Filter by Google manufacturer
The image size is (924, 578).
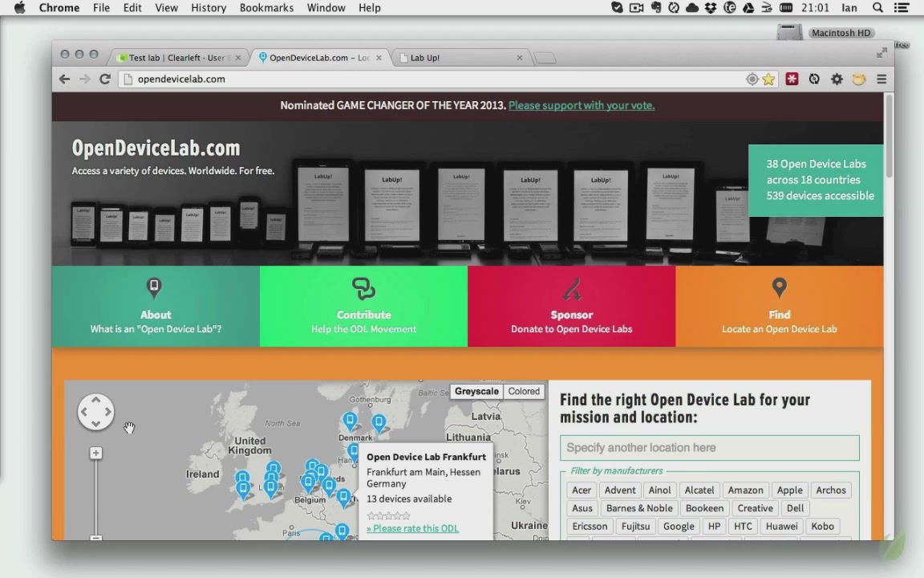[x=679, y=526]
